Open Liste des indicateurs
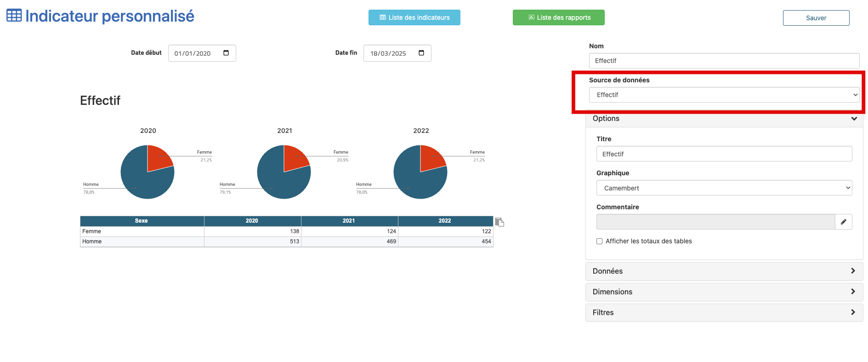 414,17
